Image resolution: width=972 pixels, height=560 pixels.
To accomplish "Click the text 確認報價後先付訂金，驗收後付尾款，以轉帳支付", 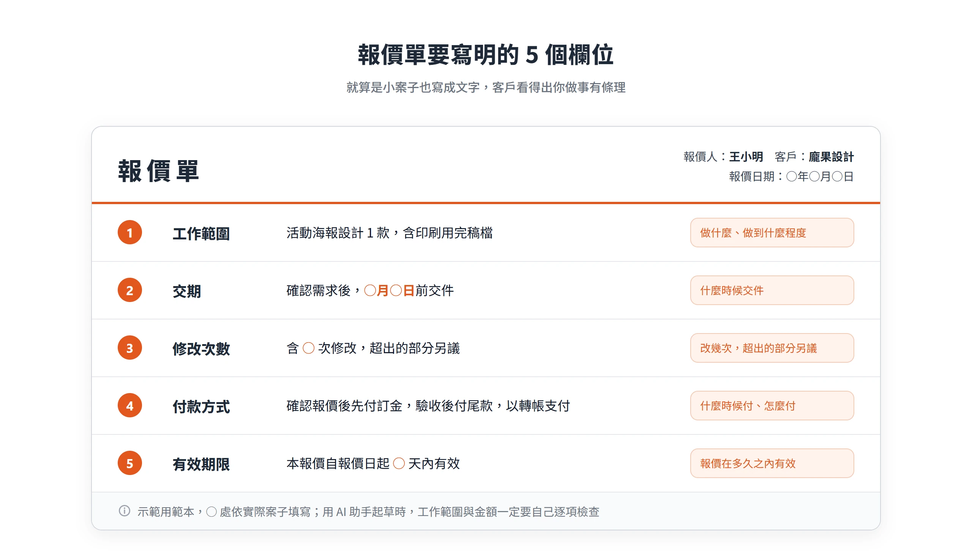I will tap(428, 406).
